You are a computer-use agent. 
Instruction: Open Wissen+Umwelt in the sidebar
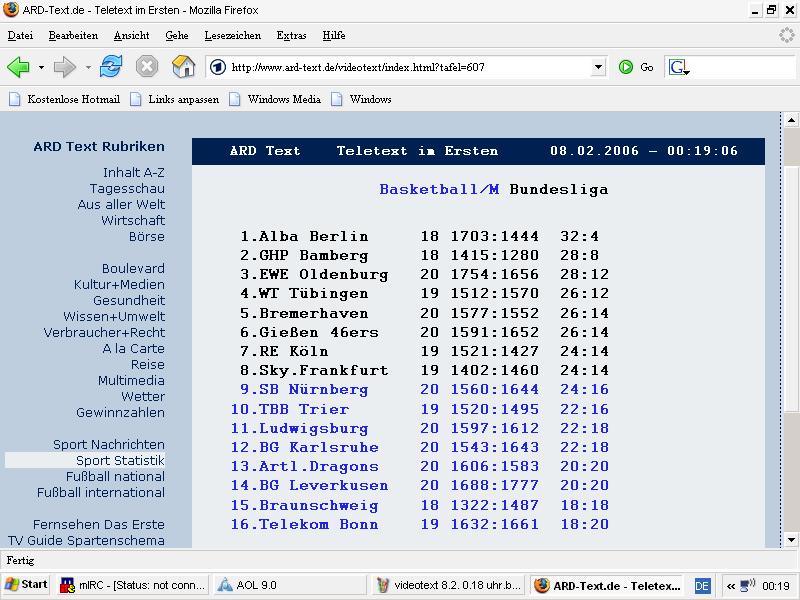click(x=114, y=316)
